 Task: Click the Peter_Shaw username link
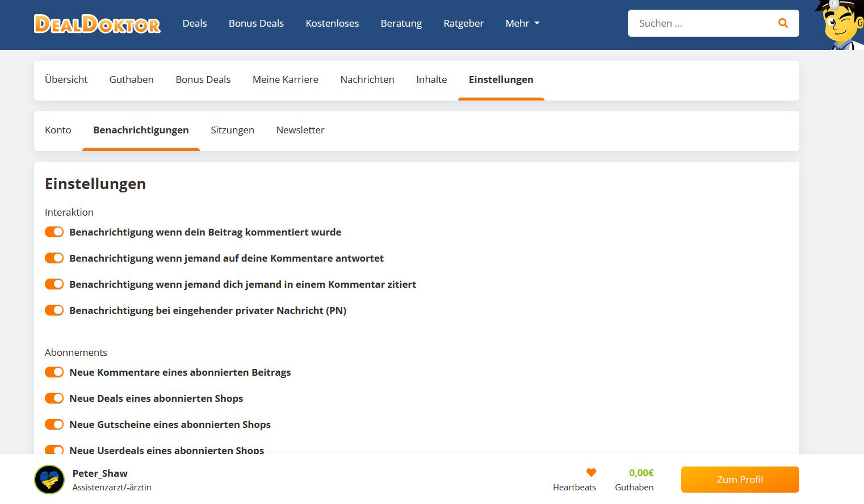click(100, 473)
